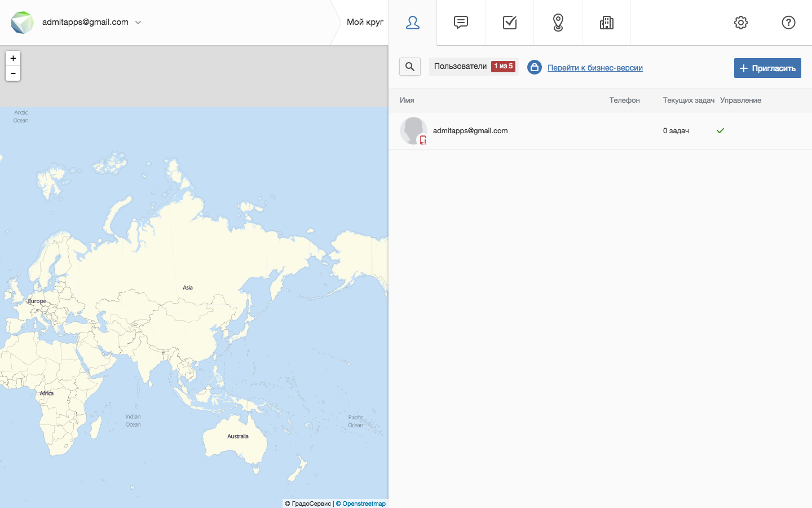This screenshot has width=812, height=508.
Task: Open the Users tab icon
Action: tap(413, 23)
